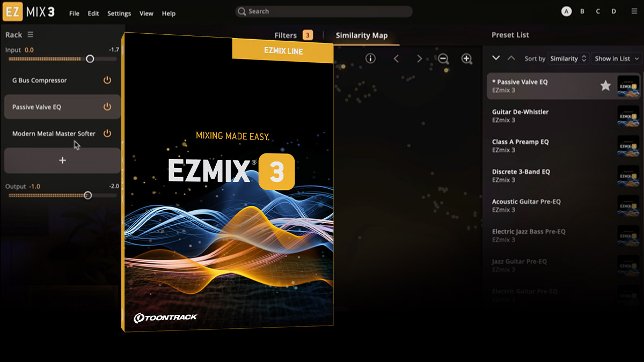Select the Guitar De-Whistler preset

click(564, 116)
